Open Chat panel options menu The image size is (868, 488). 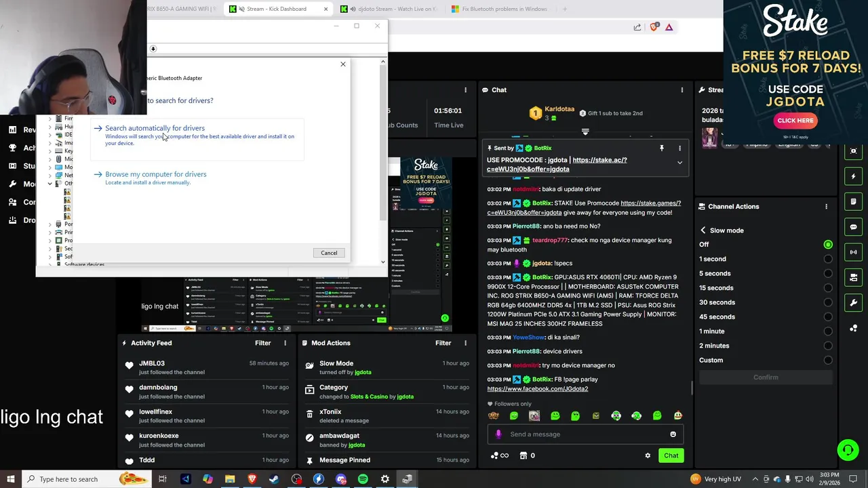682,89
